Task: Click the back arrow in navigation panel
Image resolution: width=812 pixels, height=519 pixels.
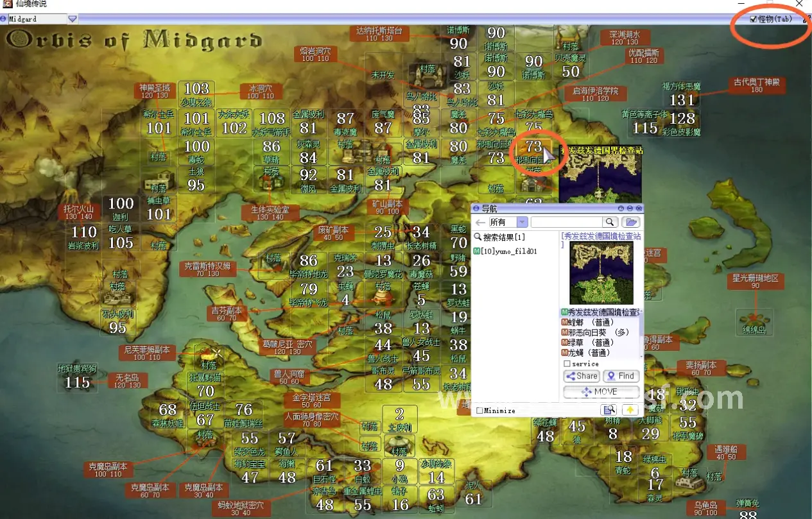Action: [480, 223]
